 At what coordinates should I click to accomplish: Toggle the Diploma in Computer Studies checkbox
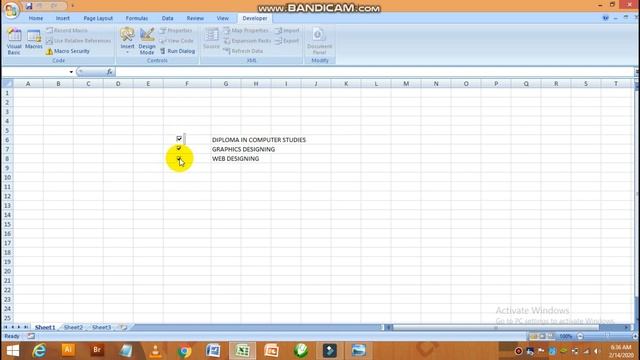click(x=179, y=139)
